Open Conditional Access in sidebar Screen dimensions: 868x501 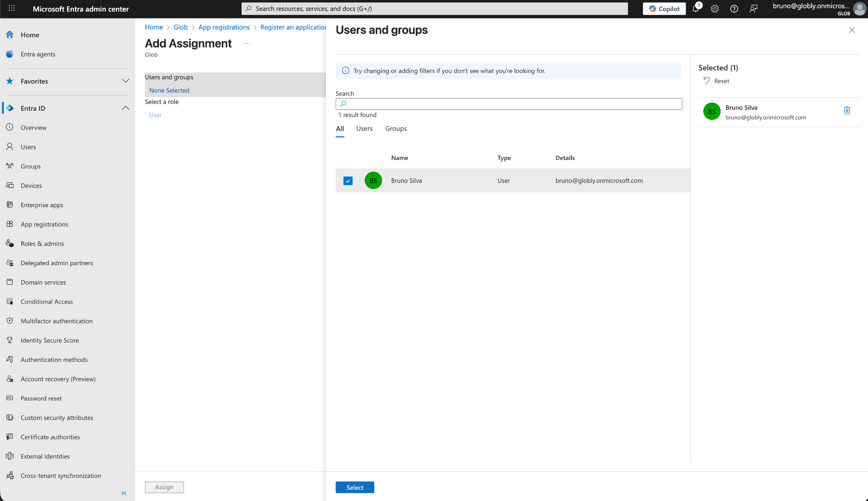pos(47,302)
